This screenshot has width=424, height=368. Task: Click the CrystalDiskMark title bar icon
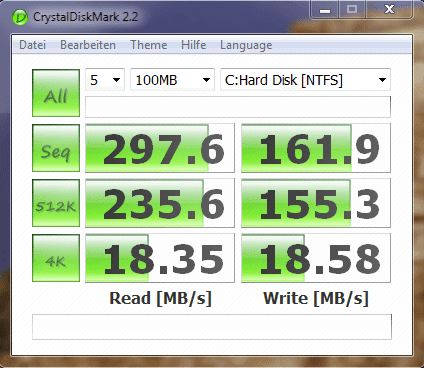tap(20, 17)
